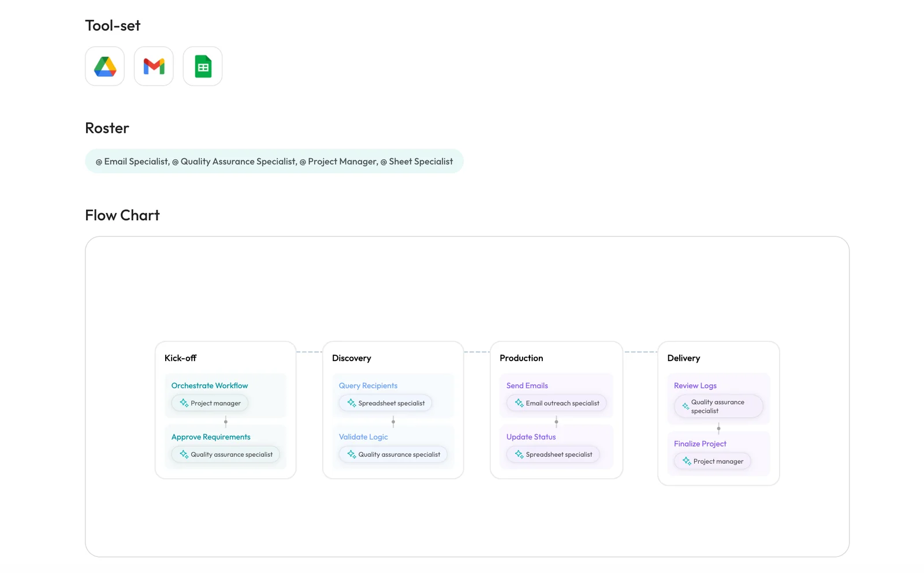This screenshot has height=573, width=924.
Task: Click the Delivery stage header
Action: (x=684, y=358)
